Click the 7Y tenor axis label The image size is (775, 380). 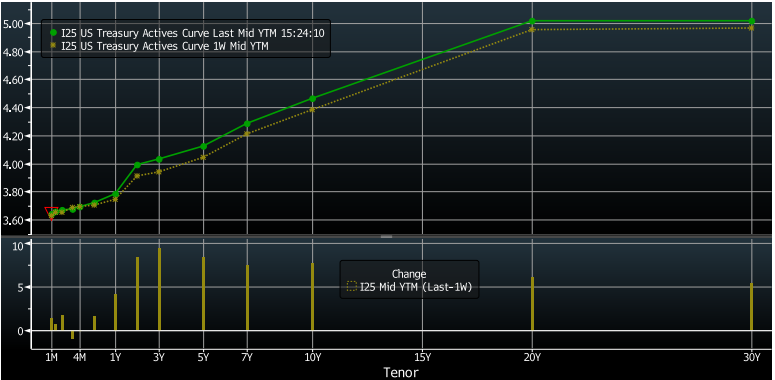click(247, 357)
